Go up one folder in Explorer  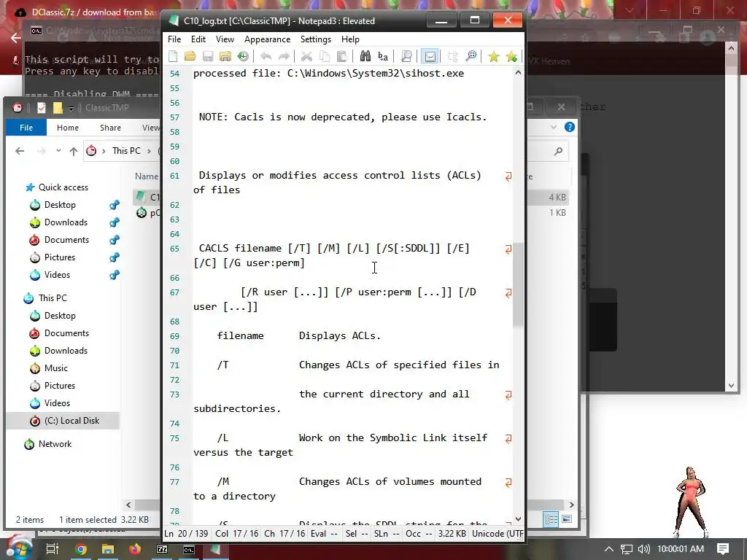[74, 151]
